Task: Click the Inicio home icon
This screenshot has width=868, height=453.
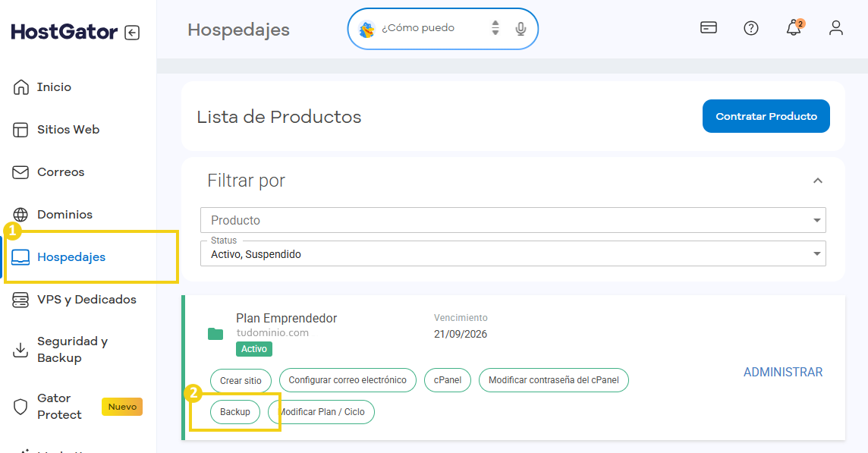Action: (x=20, y=87)
